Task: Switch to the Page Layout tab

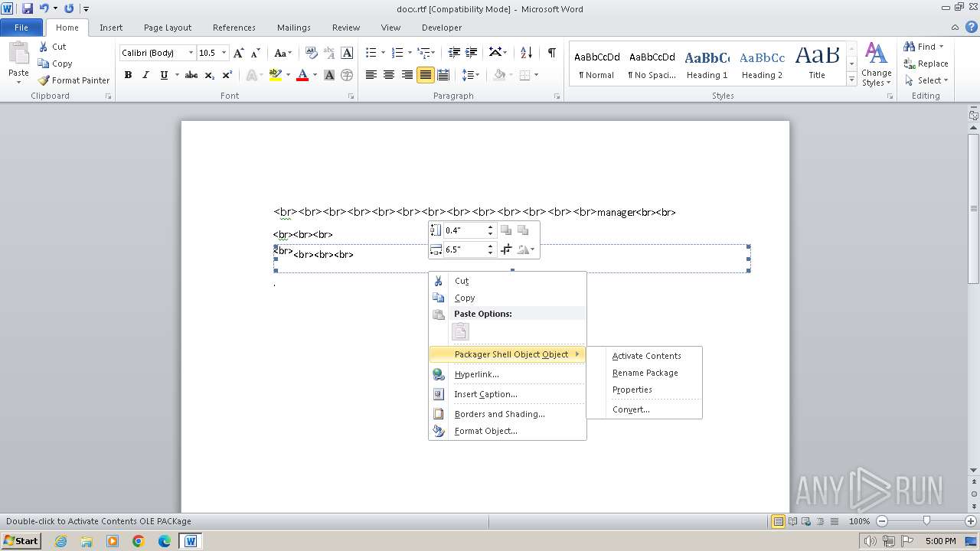Action: tap(168, 28)
